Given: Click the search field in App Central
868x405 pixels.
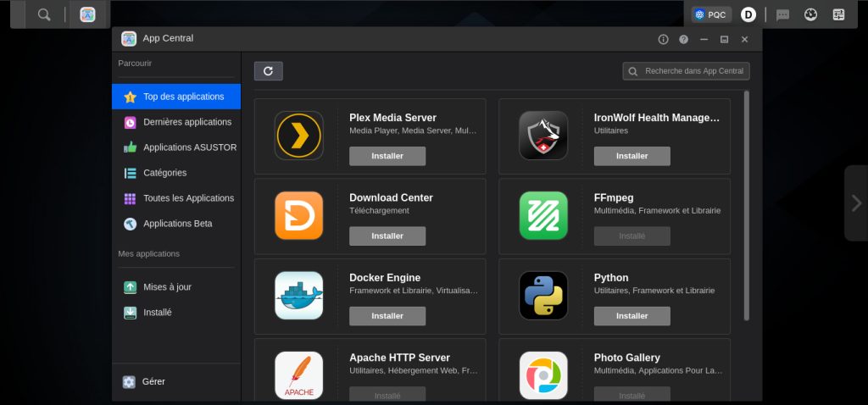Looking at the screenshot, I should [x=687, y=71].
